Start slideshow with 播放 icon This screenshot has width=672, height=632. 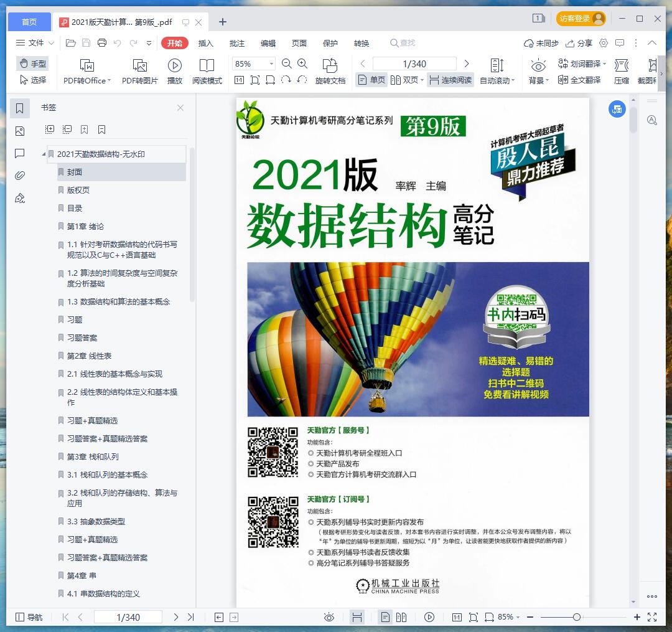click(174, 71)
